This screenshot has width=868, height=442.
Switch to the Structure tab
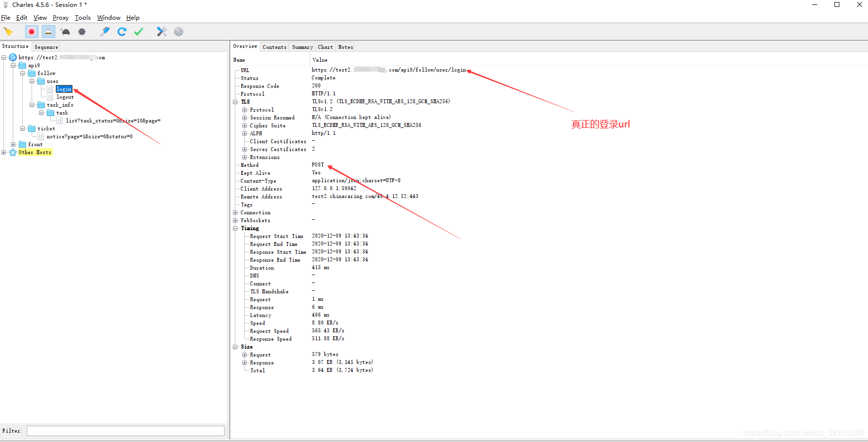(15, 46)
